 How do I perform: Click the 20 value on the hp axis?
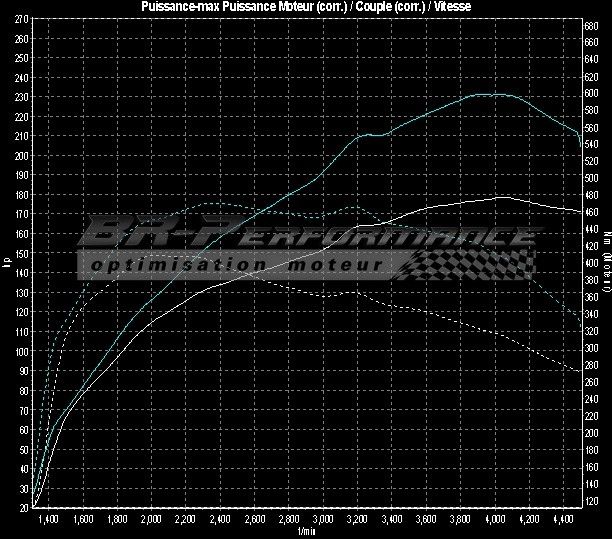23,507
